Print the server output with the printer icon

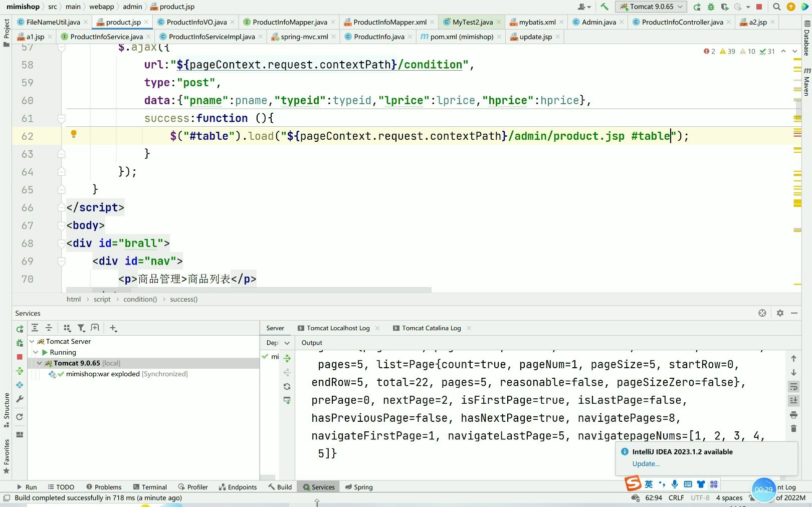pos(793,415)
